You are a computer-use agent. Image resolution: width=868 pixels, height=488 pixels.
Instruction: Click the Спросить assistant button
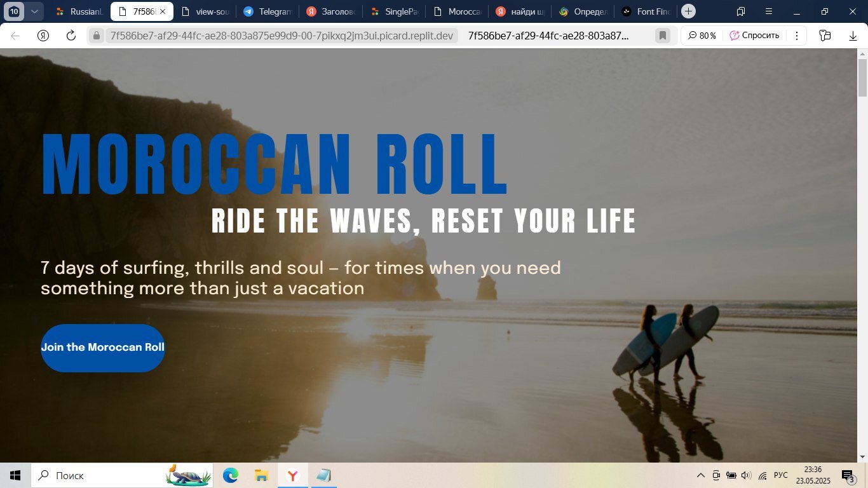pos(754,36)
